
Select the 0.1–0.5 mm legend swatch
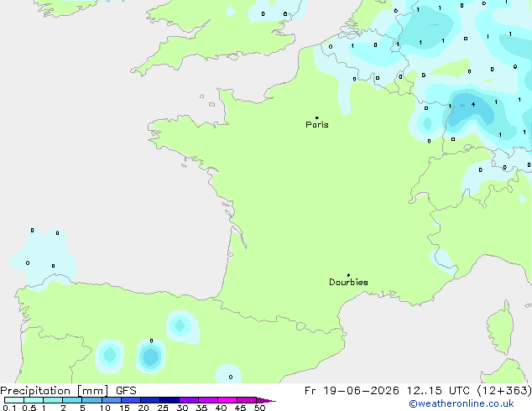pos(14,400)
